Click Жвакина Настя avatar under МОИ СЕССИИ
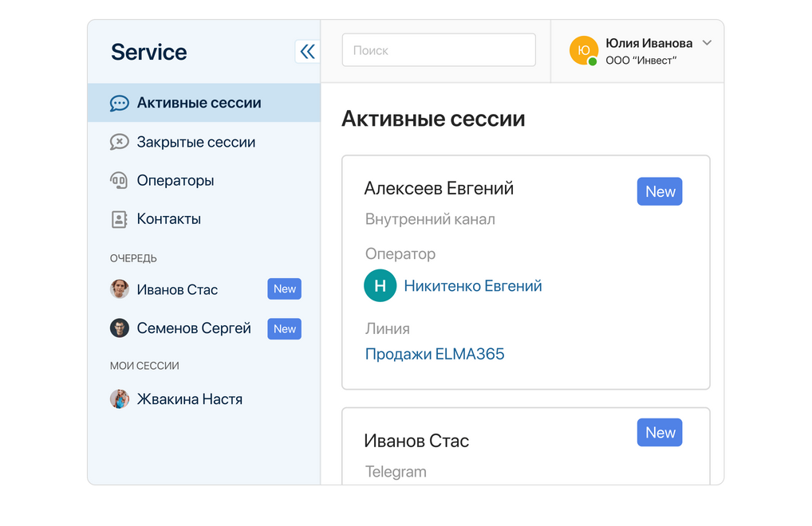Viewport: 812px width, 526px height. pos(119,398)
